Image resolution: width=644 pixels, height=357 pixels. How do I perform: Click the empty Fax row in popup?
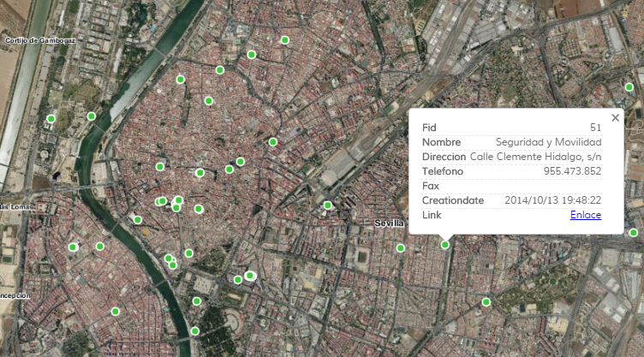[x=511, y=186]
